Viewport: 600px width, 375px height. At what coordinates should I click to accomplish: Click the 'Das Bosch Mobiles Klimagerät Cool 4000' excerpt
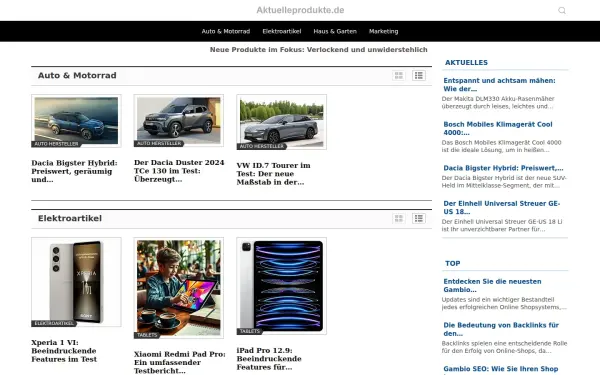point(501,146)
